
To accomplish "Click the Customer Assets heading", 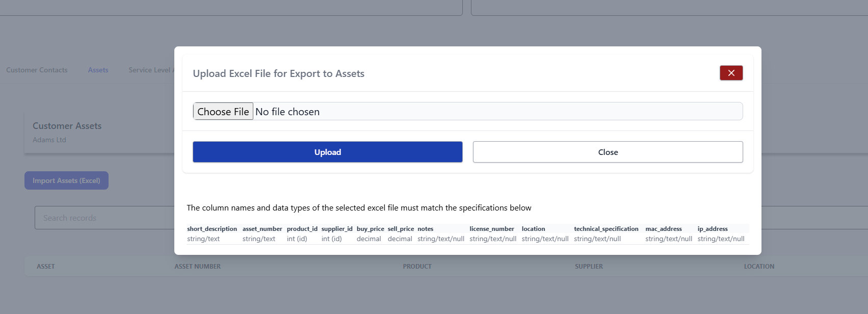I will coord(67,126).
